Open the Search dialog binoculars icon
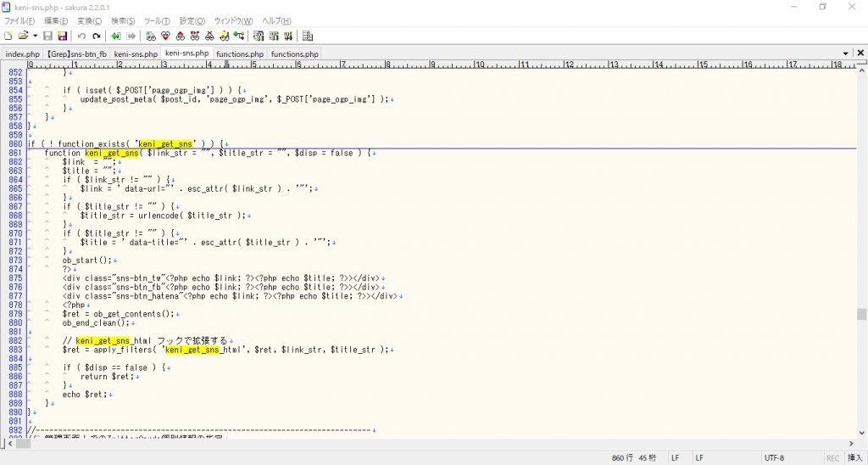This screenshot has height=465, width=868. click(151, 36)
